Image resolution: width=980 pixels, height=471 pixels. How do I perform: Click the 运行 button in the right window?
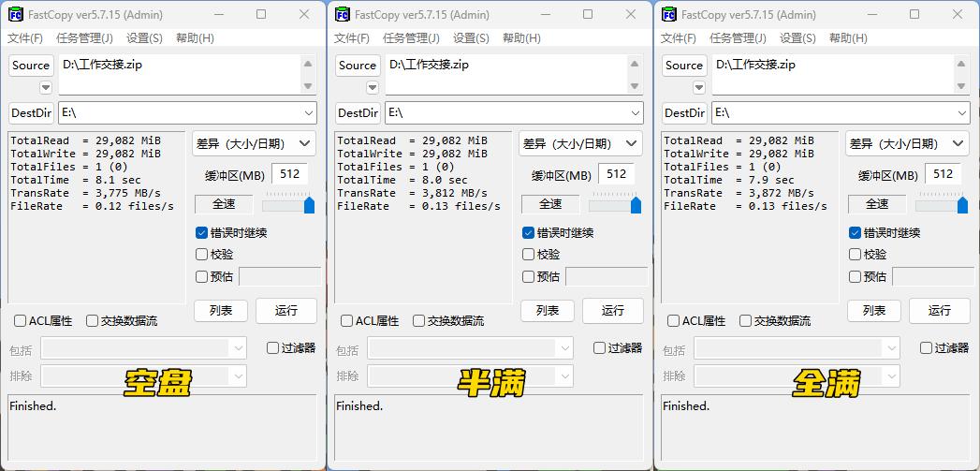[x=940, y=310]
